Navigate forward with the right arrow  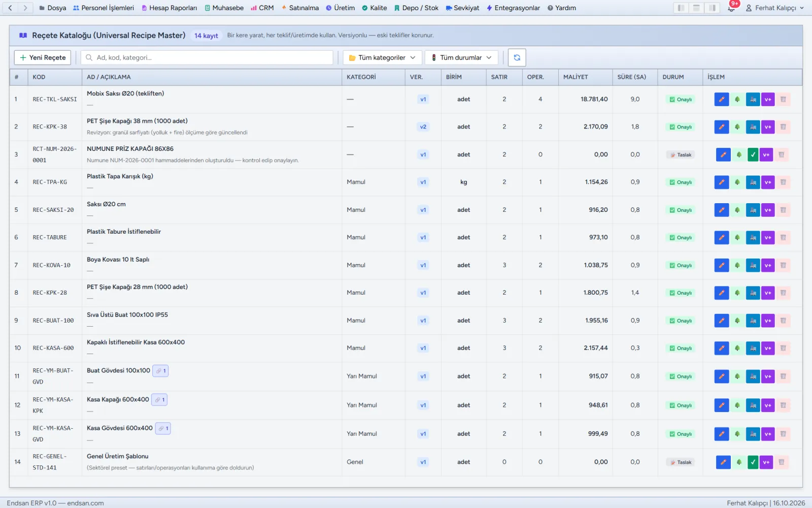[25, 8]
